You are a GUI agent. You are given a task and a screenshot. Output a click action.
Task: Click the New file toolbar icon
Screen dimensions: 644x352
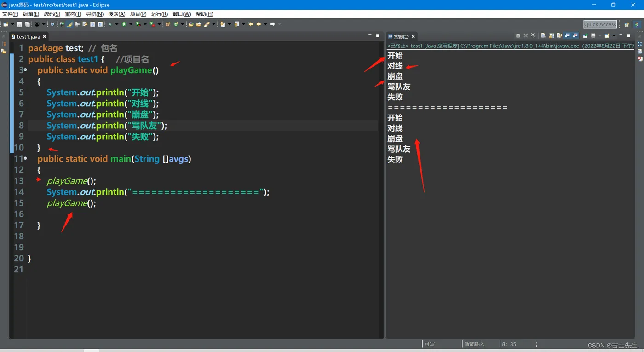tap(6, 24)
